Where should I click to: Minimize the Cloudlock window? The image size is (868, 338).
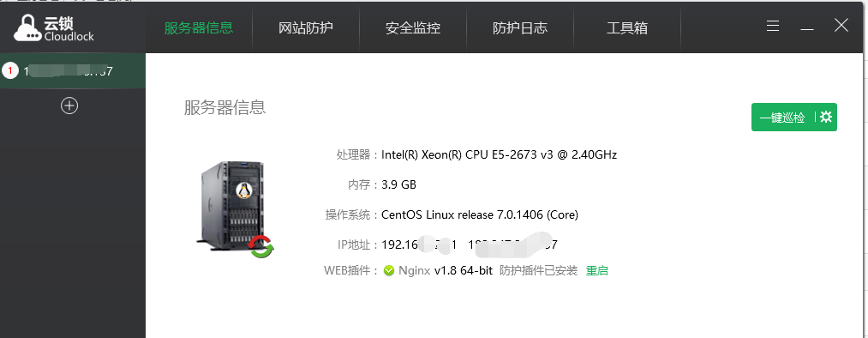pos(806,27)
